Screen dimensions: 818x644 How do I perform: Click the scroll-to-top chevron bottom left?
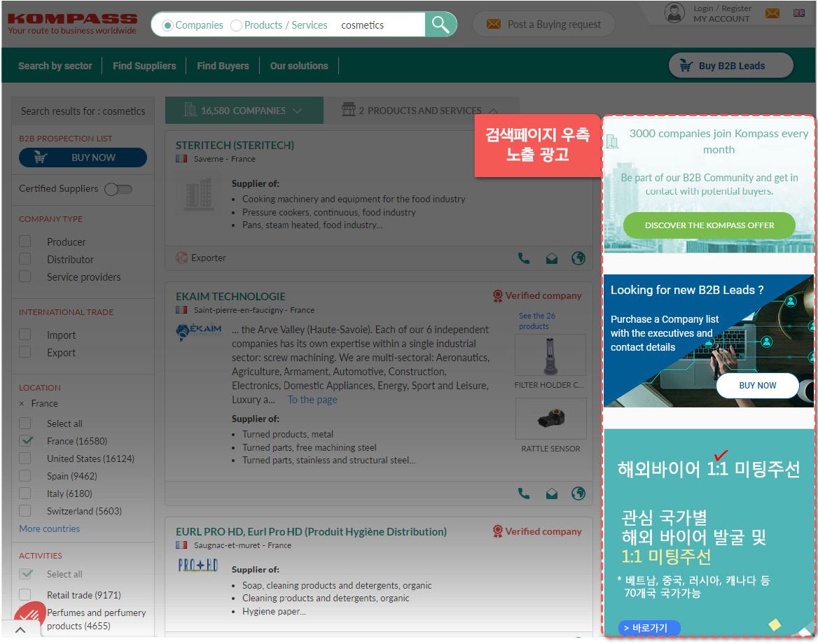click(x=20, y=629)
